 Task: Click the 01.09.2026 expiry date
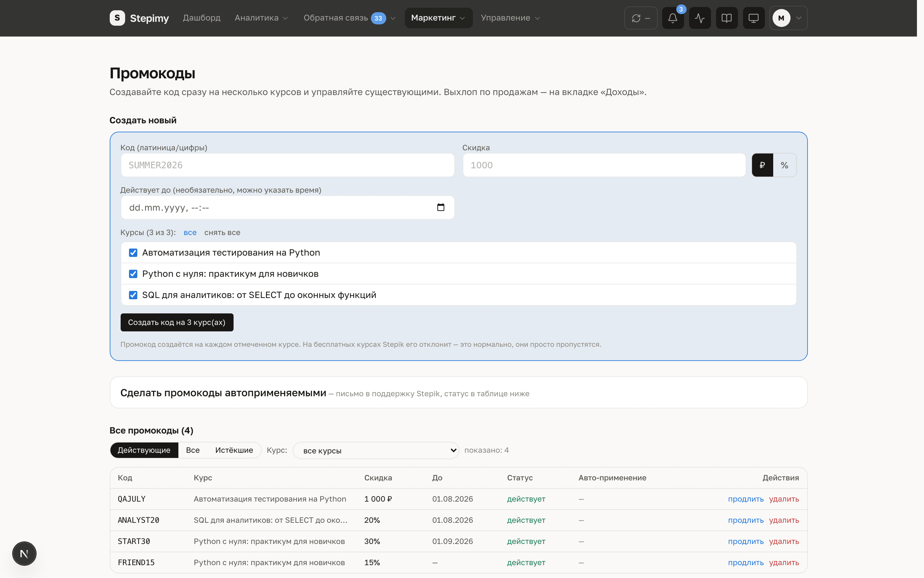[x=452, y=541]
